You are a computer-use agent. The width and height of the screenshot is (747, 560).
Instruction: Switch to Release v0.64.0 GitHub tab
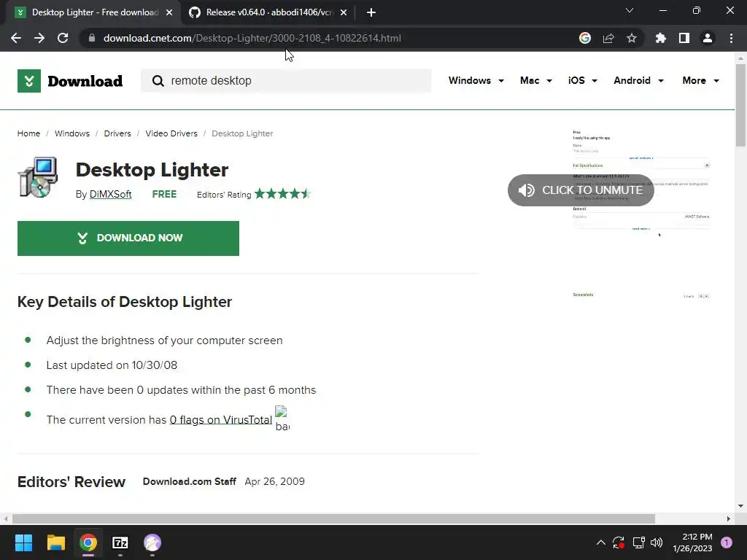[x=269, y=12]
